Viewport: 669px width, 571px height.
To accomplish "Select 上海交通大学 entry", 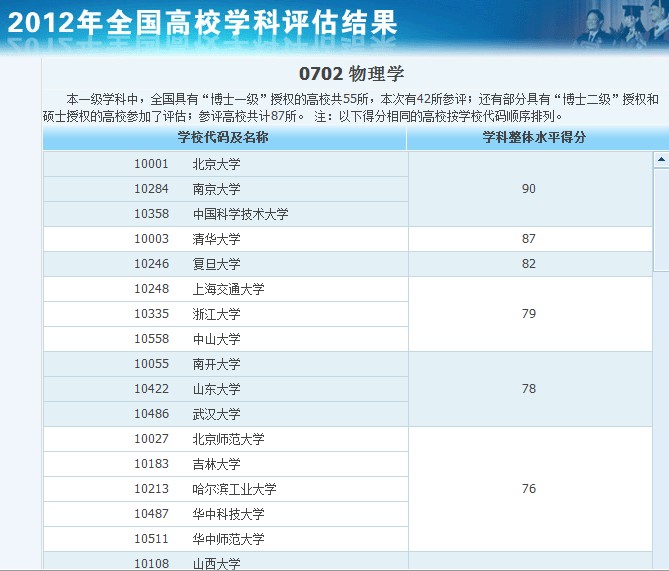I will [228, 289].
